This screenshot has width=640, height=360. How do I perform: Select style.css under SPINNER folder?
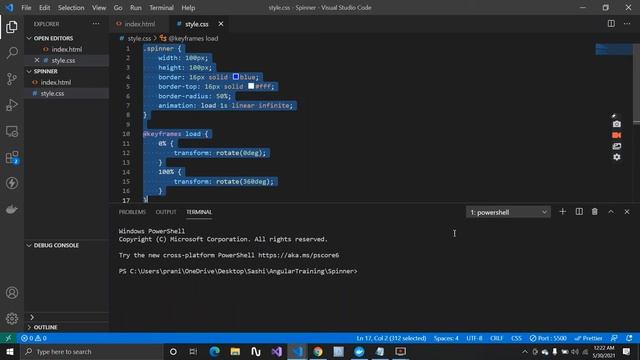[67, 93]
